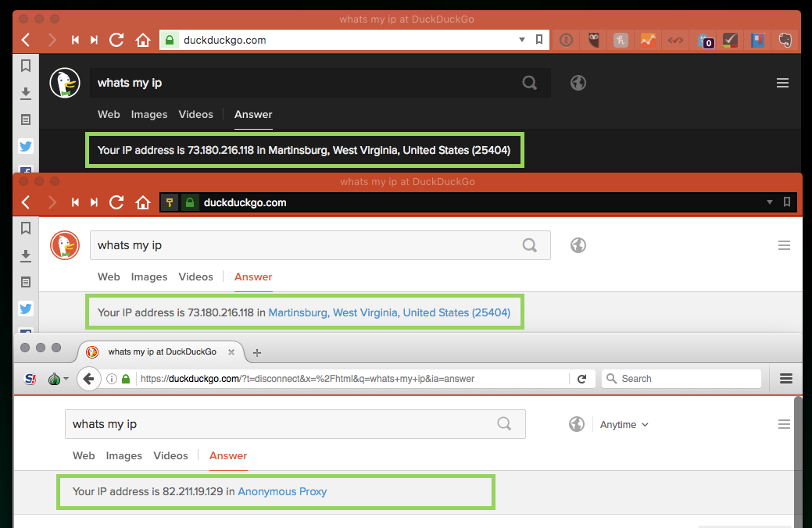This screenshot has width=812, height=528.
Task: Open the Firefox hamburger menu
Action: (786, 379)
